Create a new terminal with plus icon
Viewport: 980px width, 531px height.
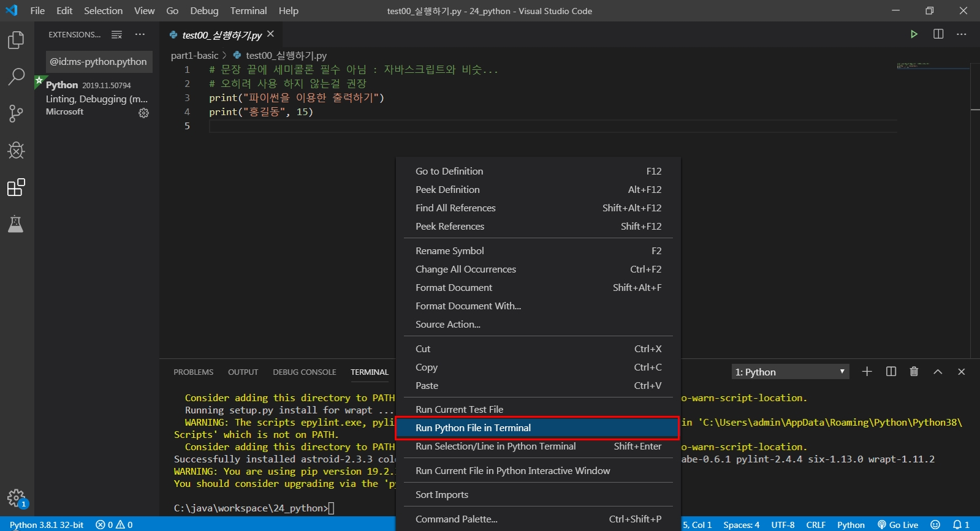(x=867, y=372)
